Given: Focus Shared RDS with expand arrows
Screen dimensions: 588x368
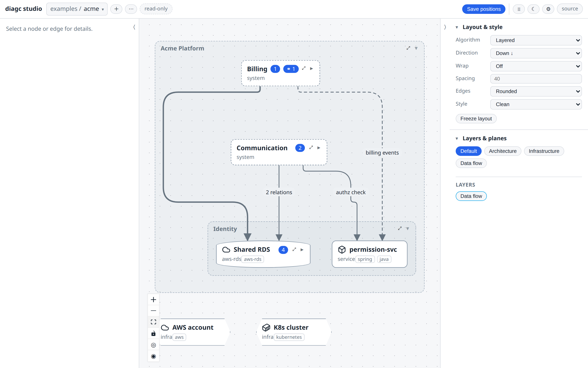Looking at the screenshot, I should pyautogui.click(x=294, y=249).
